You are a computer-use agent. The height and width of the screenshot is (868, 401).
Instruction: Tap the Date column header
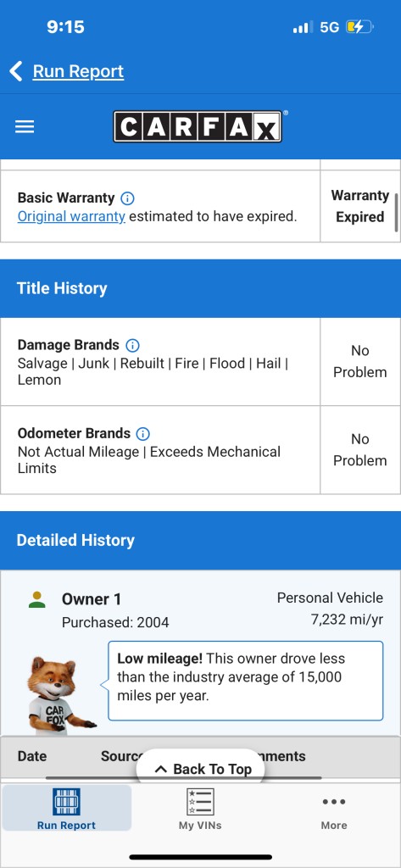point(32,756)
